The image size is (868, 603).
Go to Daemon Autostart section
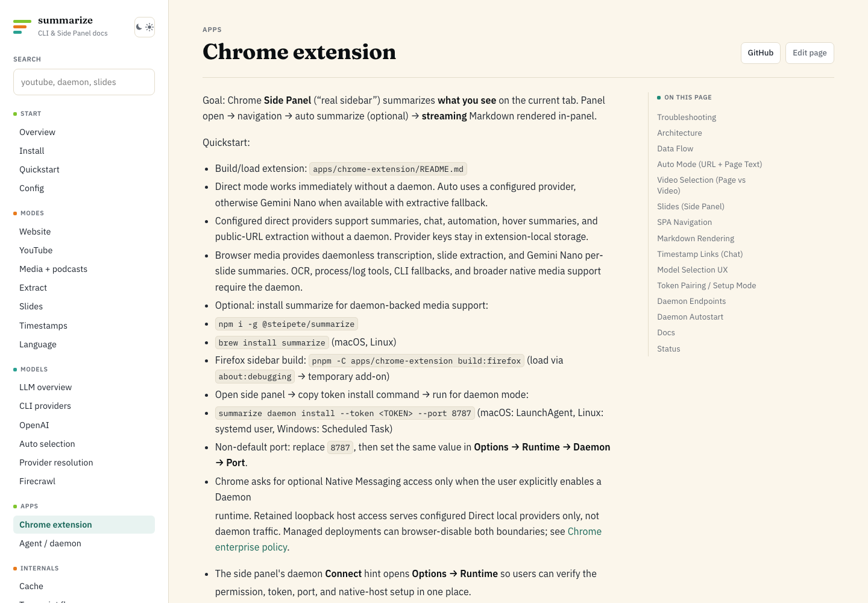pyautogui.click(x=690, y=317)
